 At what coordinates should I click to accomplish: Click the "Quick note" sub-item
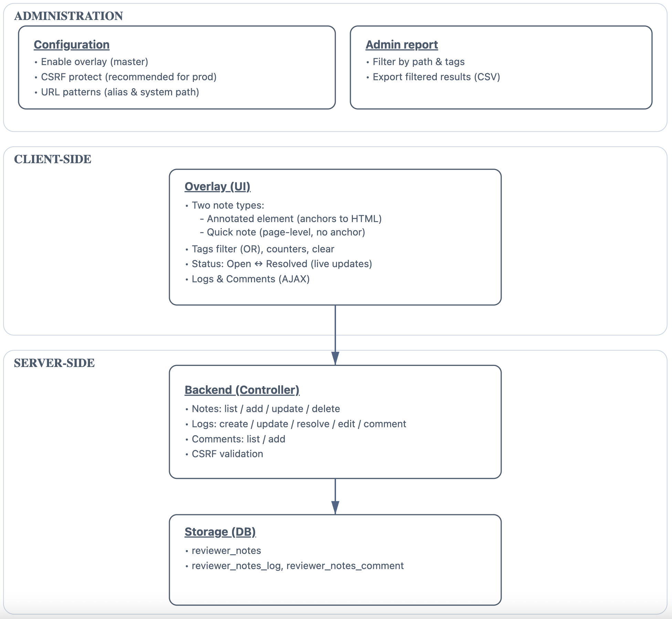click(x=286, y=232)
